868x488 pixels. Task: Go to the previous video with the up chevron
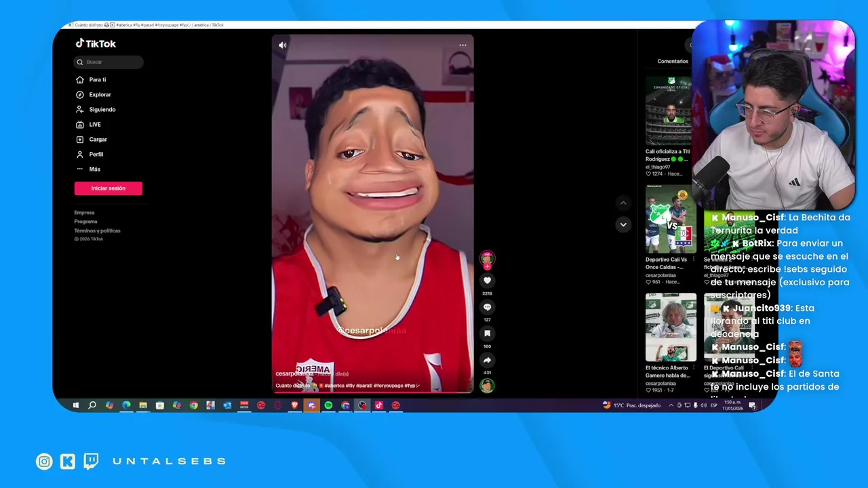coord(623,203)
